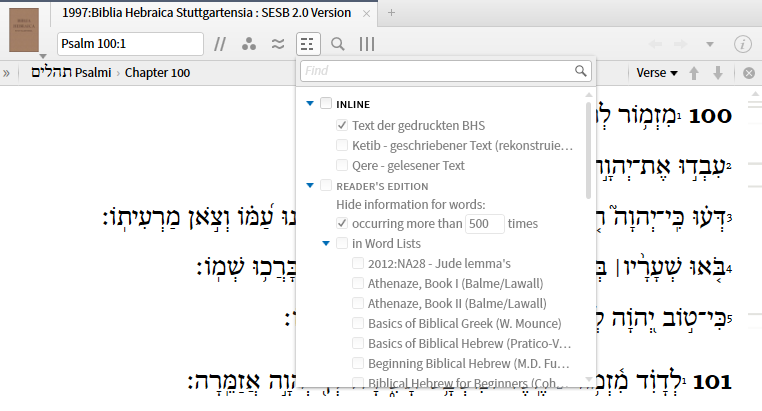This screenshot has width=762, height=411.
Task: Close the Biblia Hebraica Stuttgartensia tab
Action: coord(366,14)
